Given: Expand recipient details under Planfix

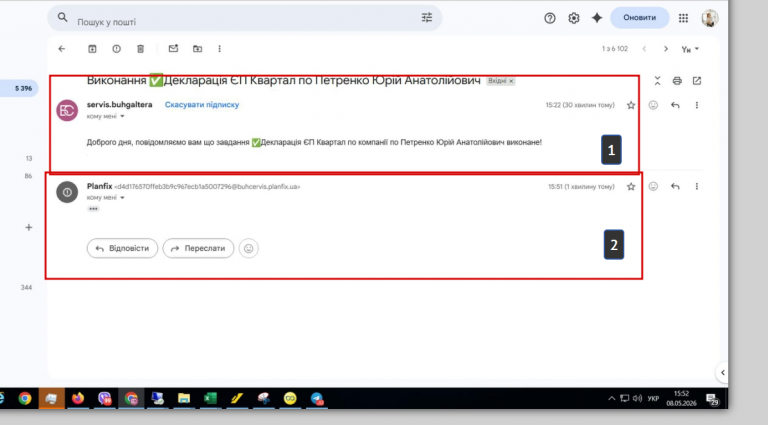Looking at the screenshot, I should coord(122,198).
